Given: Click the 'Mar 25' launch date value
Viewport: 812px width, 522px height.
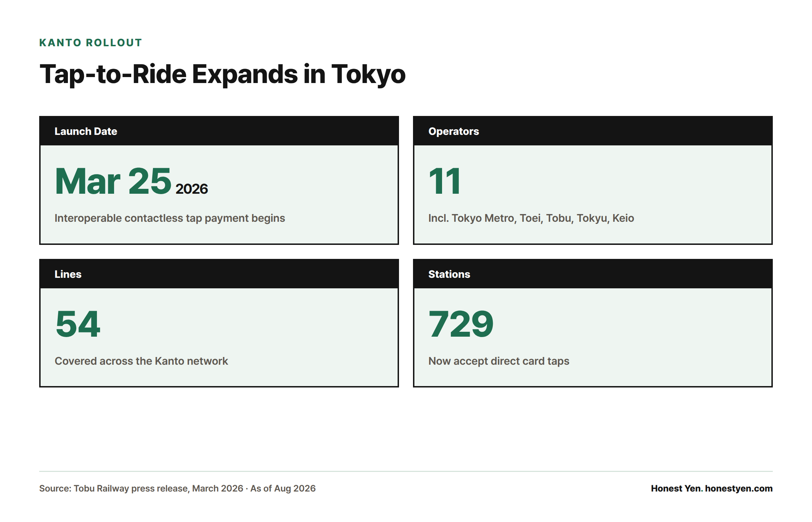Looking at the screenshot, I should tap(113, 181).
